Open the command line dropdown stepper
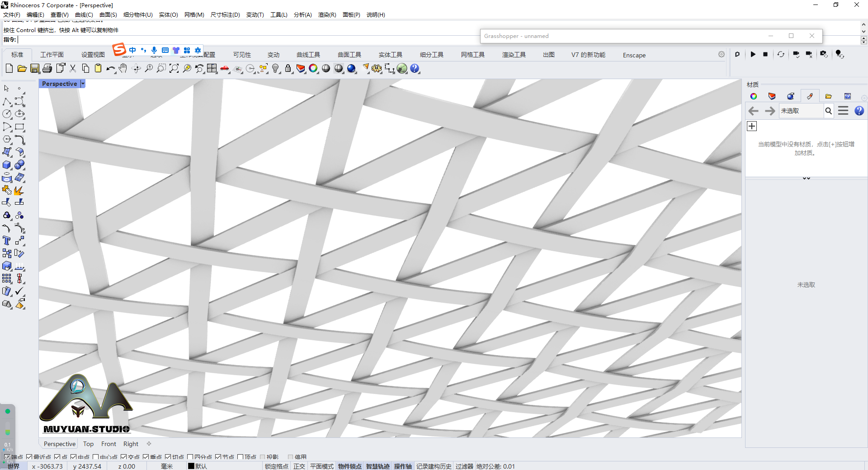The image size is (868, 470). click(864, 40)
